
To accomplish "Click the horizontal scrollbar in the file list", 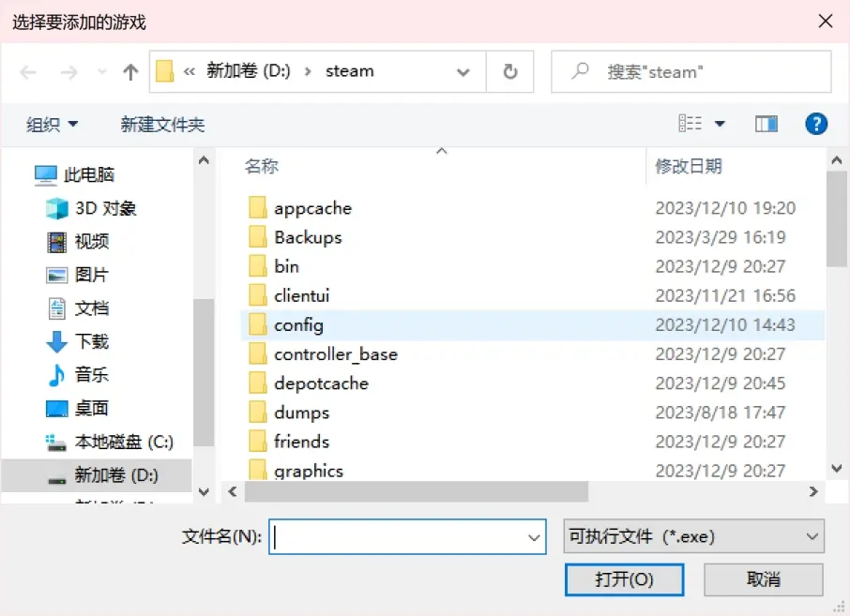I will 417,491.
